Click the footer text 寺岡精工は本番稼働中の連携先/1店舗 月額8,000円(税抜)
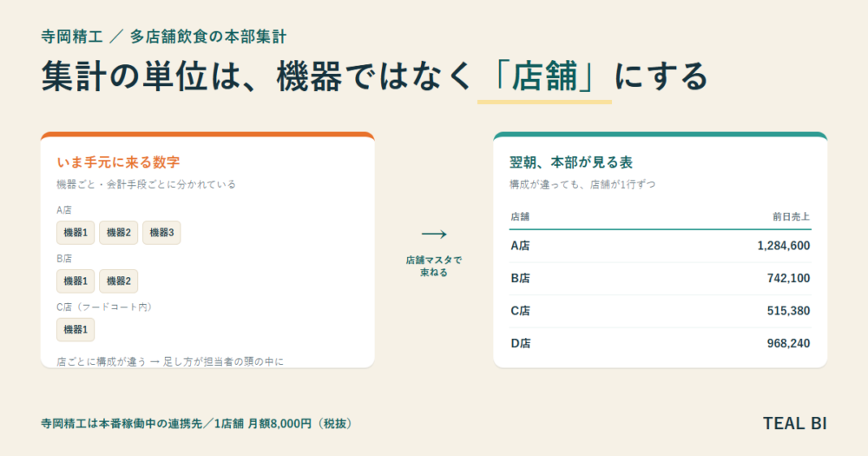 [x=196, y=424]
